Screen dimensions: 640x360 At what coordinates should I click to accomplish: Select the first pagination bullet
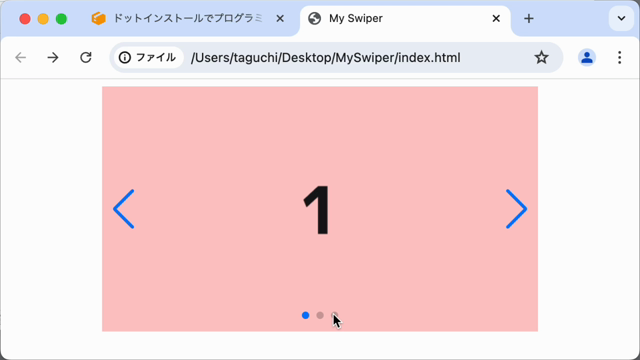coord(305,315)
